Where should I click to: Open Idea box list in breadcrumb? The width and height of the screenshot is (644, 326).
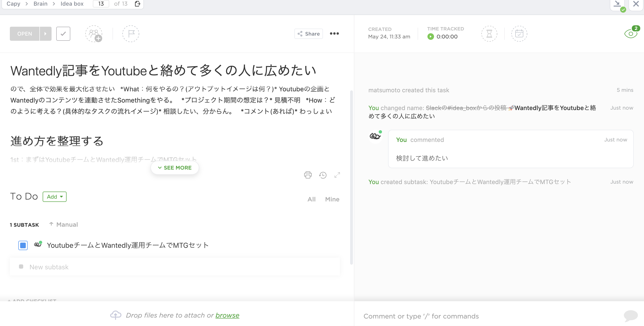tap(72, 4)
